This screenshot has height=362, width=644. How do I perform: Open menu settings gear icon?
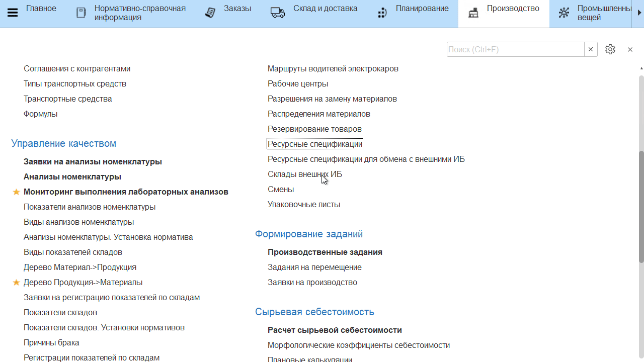[x=610, y=49]
